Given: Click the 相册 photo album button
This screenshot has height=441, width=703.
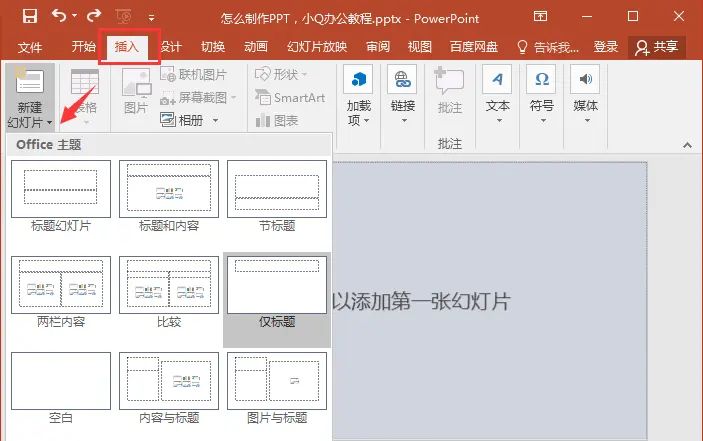Looking at the screenshot, I should click(182, 120).
